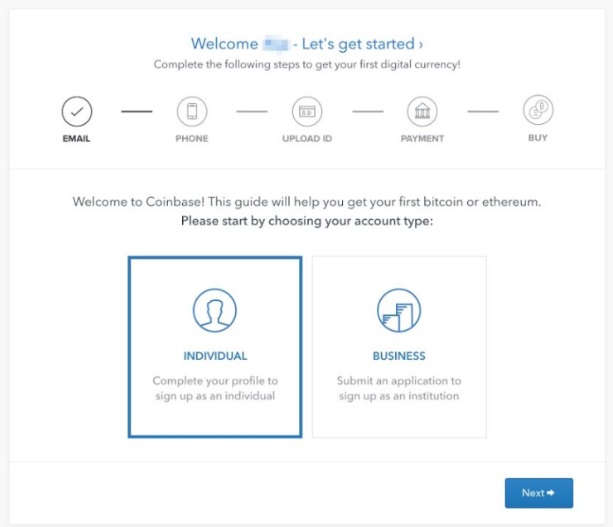Viewport: 613px width, 527px height.
Task: Click the Payment bank building icon
Action: (422, 111)
